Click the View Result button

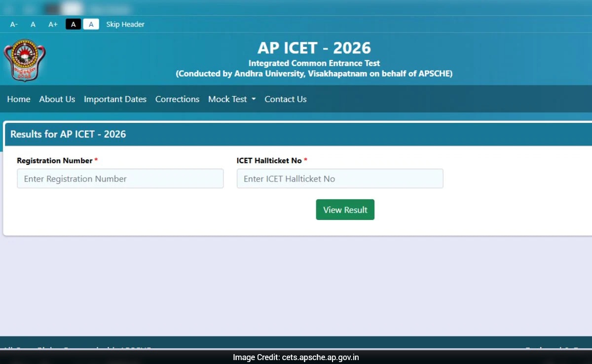[x=345, y=210]
